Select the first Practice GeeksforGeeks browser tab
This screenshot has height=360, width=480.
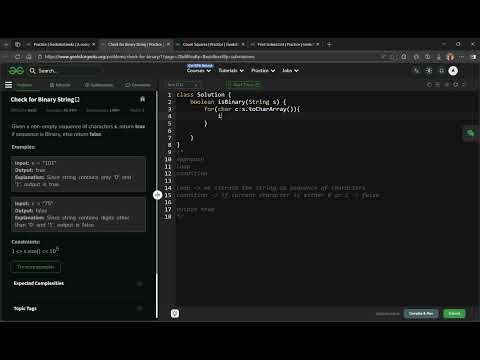click(x=61, y=44)
